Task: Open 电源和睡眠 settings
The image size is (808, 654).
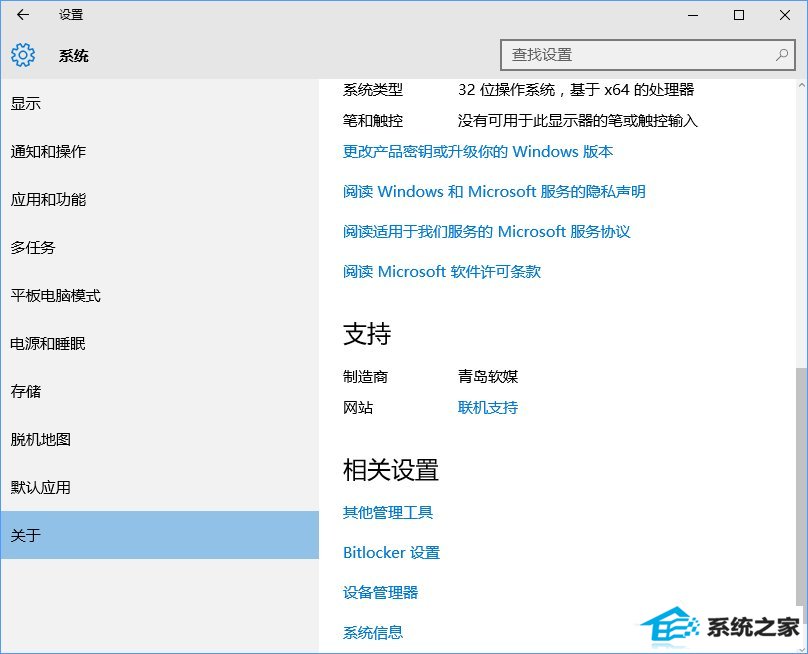Action: click(160, 343)
